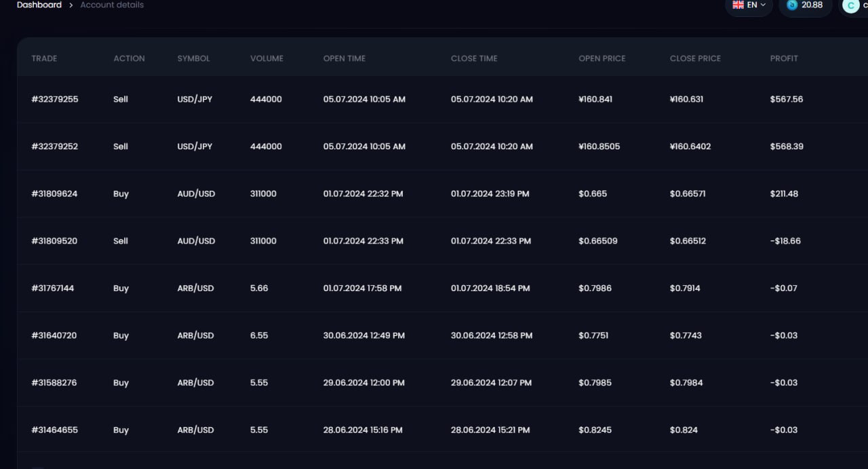Screen dimensions: 868x469
Task: Click the $568.39 profit value
Action: [787, 147]
